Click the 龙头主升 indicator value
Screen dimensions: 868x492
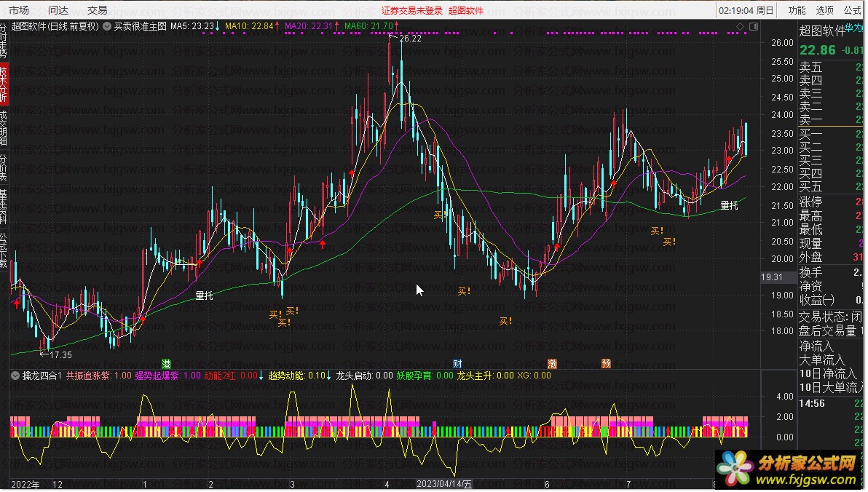pos(485,376)
